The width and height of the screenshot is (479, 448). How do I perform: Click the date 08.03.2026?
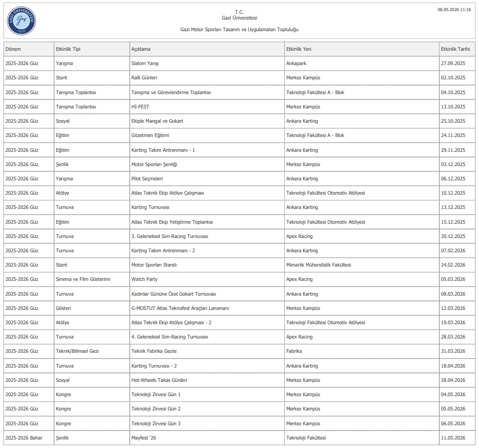pos(453,294)
